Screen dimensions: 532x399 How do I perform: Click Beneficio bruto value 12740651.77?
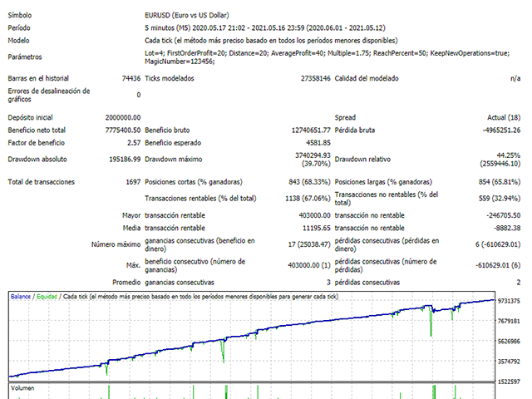tap(311, 130)
